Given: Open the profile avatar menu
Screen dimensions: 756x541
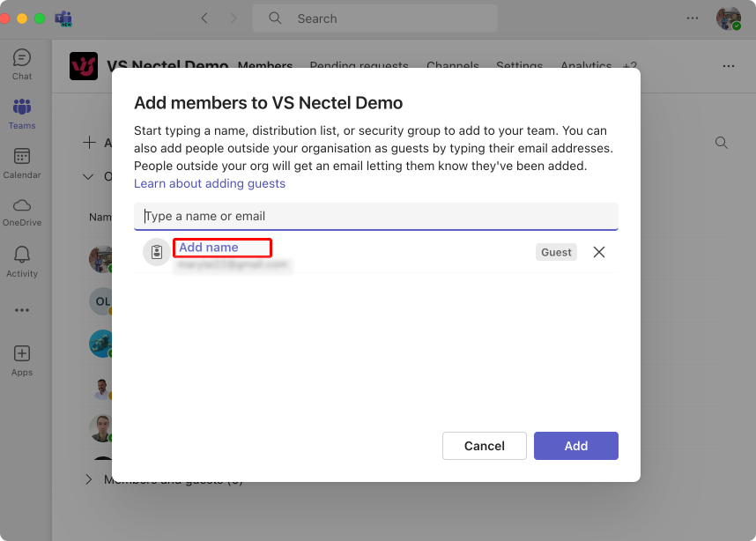Looking at the screenshot, I should tap(728, 19).
